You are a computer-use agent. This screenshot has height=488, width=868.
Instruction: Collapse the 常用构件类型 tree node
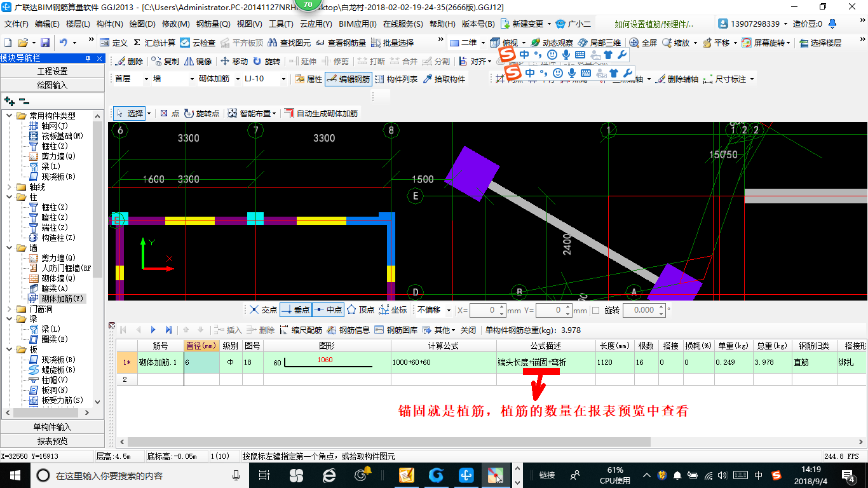9,116
